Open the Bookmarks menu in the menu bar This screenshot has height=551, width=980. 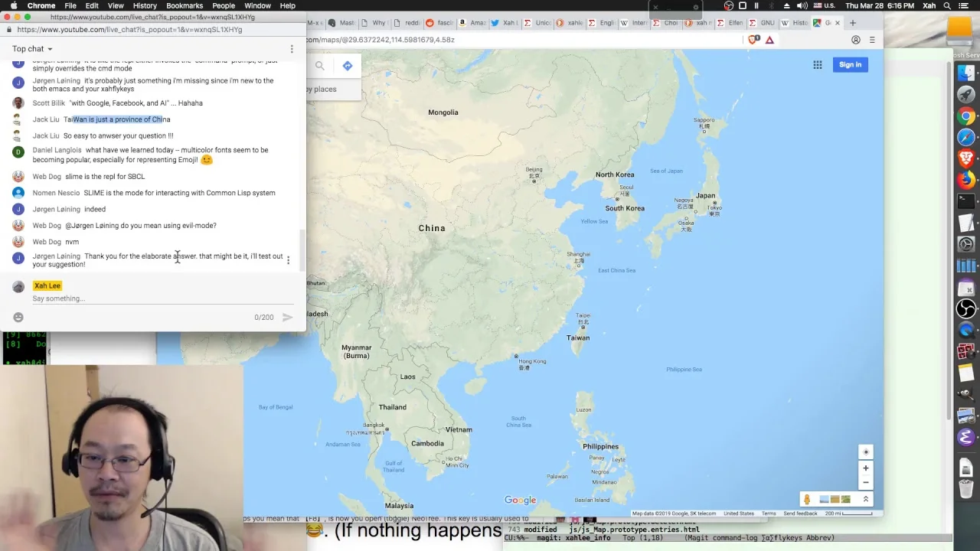185,5
